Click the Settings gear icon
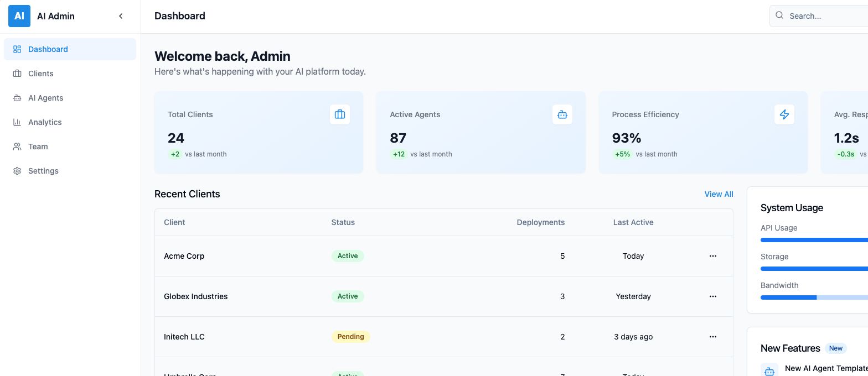Viewport: 868px width, 376px height. point(17,171)
